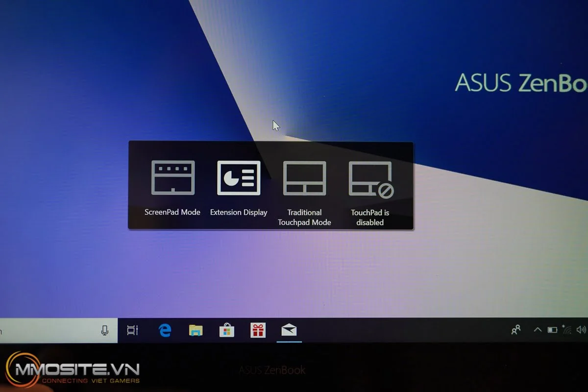Open the Mail app in taskbar
The image size is (588, 392).
289,330
